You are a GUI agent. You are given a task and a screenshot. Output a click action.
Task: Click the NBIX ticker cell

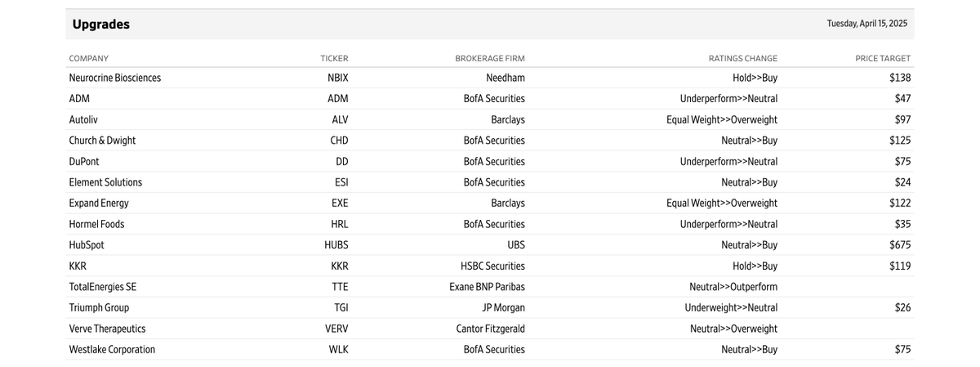(337, 78)
